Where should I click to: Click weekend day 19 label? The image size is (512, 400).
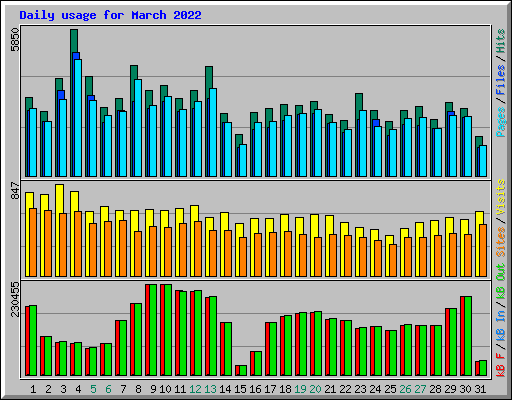click(300, 389)
